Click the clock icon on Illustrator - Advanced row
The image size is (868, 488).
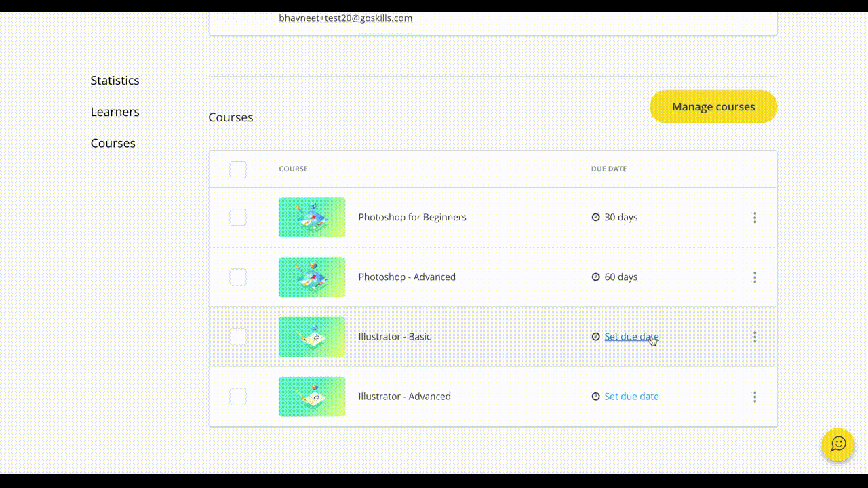[595, 396]
